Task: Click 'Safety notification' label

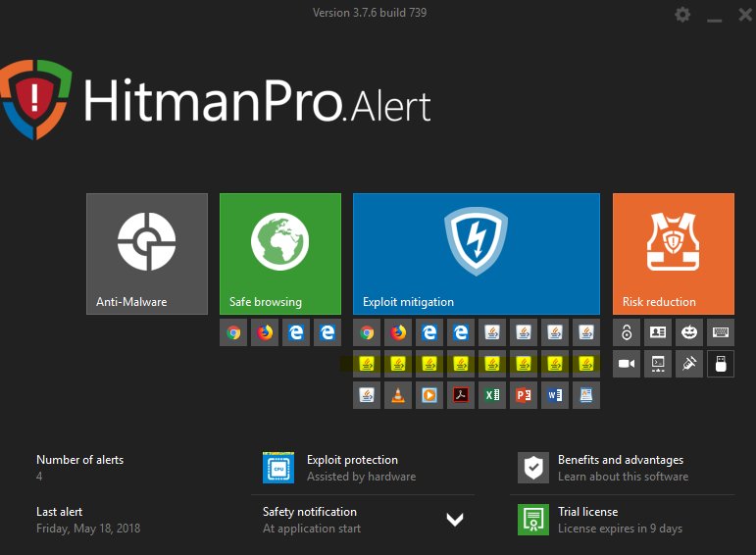Action: tap(310, 512)
